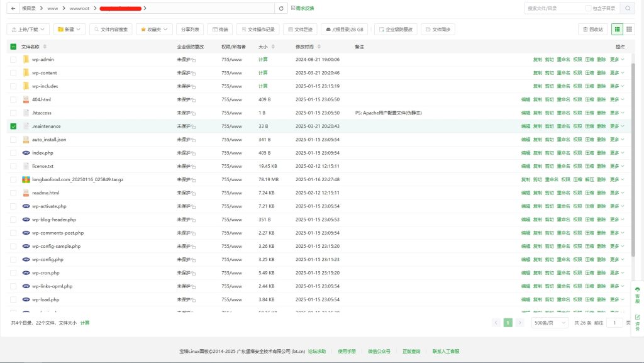Open the user manual (使用手册) footer link

(347, 352)
